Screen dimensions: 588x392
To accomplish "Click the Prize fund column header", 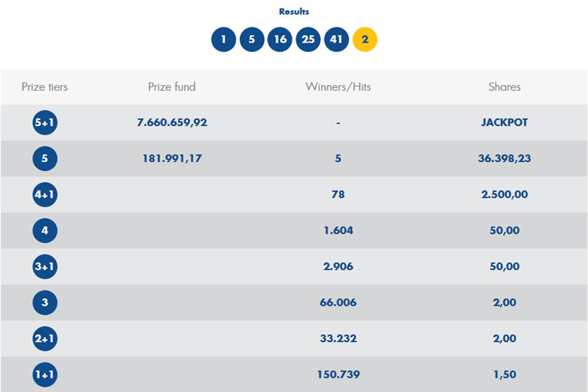I will coord(172,87).
